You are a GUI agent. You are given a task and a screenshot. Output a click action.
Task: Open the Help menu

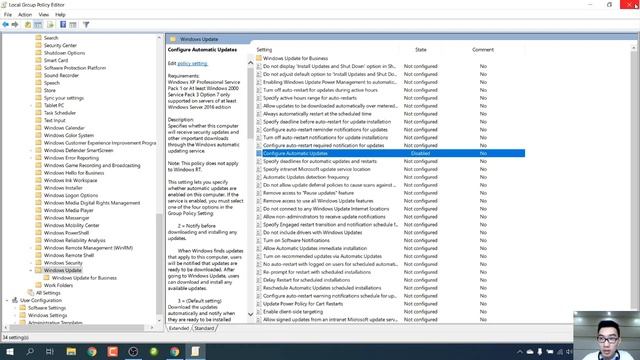[60, 15]
